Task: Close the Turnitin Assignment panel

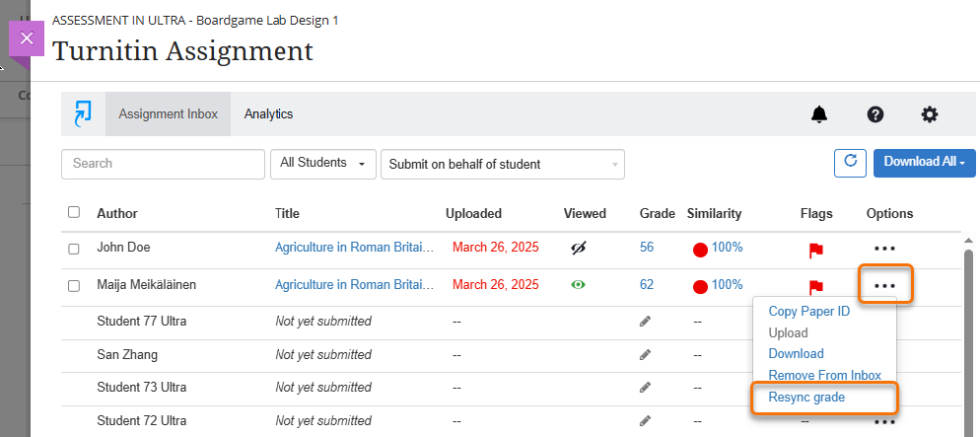Action: [x=27, y=38]
